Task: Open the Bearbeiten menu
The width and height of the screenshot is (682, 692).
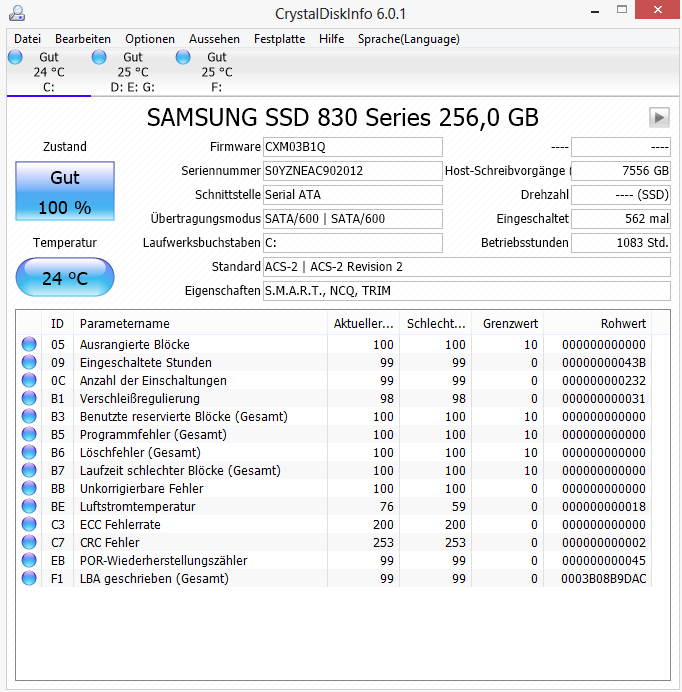Action: point(83,39)
